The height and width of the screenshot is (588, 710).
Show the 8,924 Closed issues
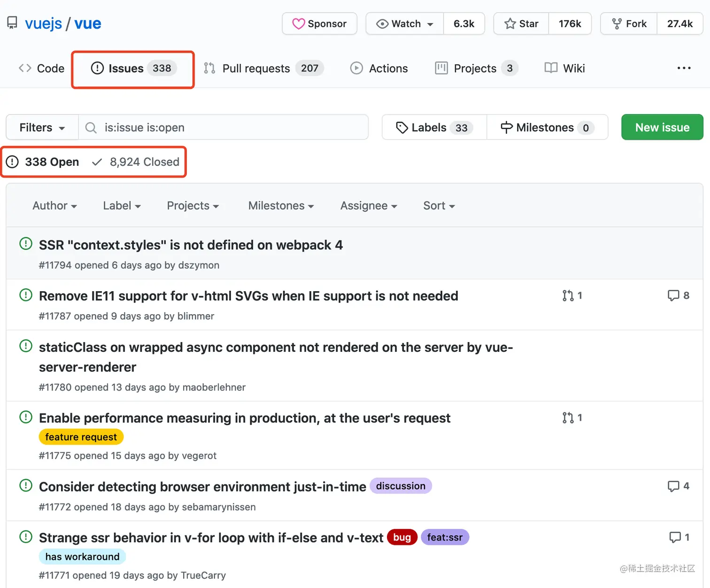point(136,162)
